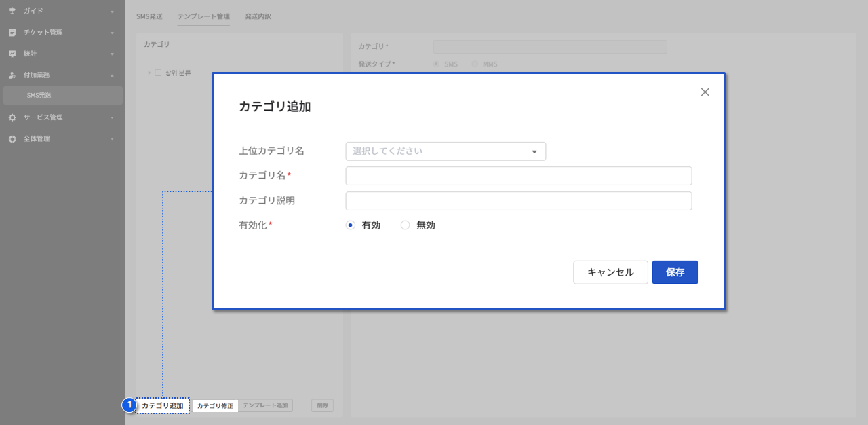Open the 発送内訳 tab
Screen dimensions: 868x425
(x=258, y=16)
